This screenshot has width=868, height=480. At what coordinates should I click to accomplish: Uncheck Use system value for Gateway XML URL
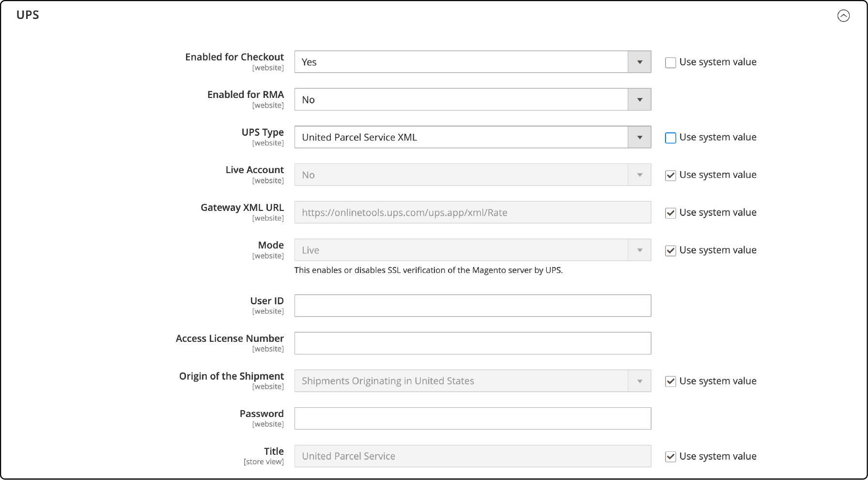pyautogui.click(x=670, y=213)
